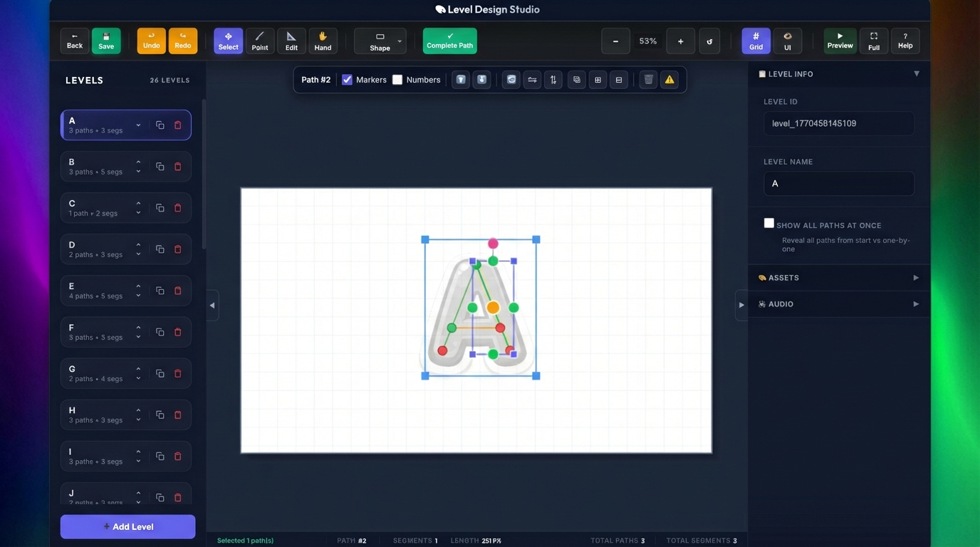Open the UI toggle next to Grid
This screenshot has height=547, width=980.
click(787, 41)
